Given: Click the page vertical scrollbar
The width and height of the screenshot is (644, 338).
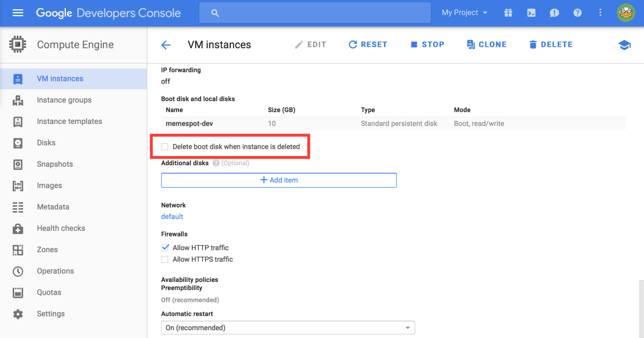Looking at the screenshot, I should click(641, 309).
